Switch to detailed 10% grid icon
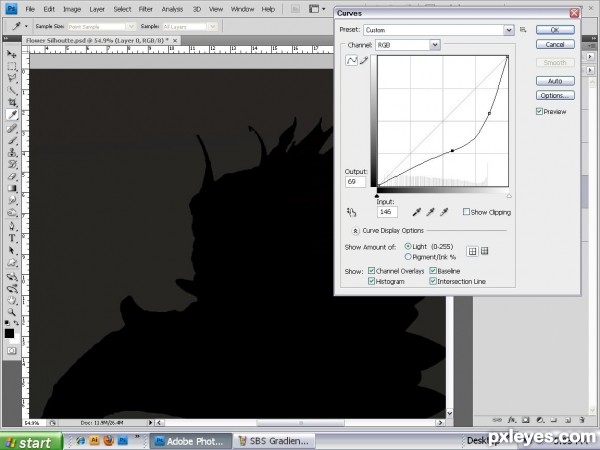 click(x=485, y=251)
